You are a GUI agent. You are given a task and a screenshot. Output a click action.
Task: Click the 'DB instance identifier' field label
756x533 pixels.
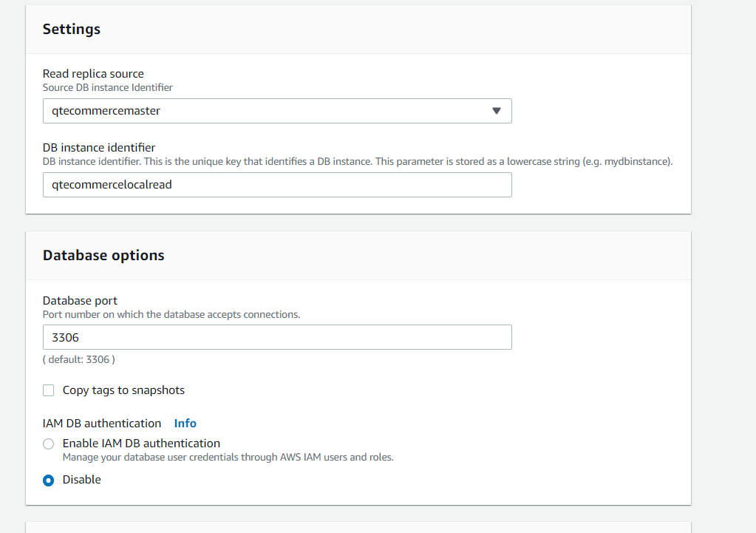(x=99, y=147)
